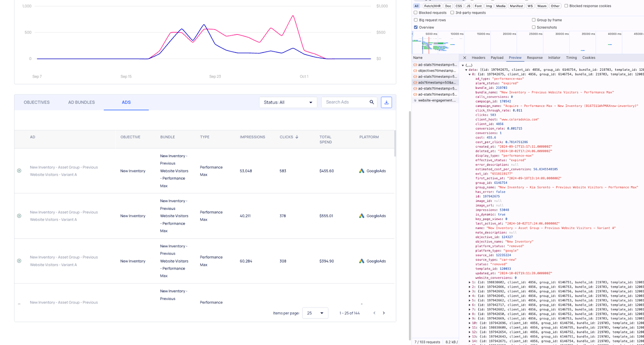The height and width of the screenshot is (345, 644).
Task: Expand item 1 in the JSON preview
Action: pos(470,282)
